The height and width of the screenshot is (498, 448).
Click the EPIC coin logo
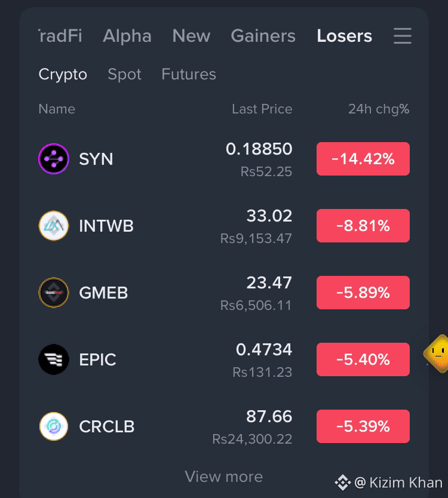coord(54,359)
